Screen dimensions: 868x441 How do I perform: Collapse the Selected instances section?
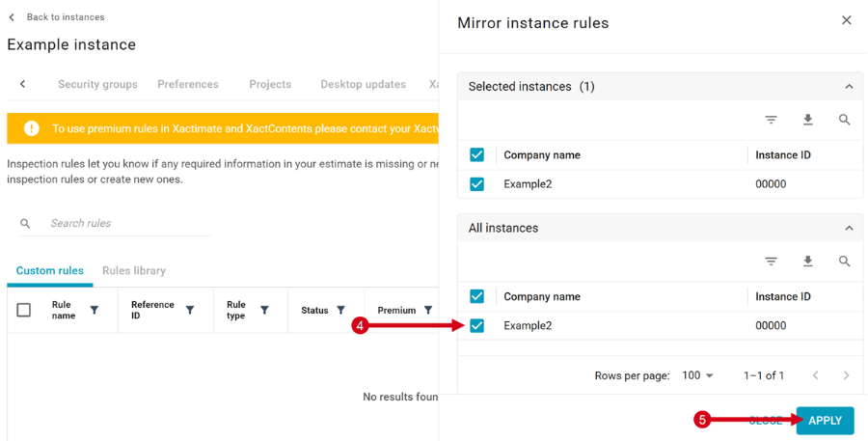pyautogui.click(x=849, y=87)
